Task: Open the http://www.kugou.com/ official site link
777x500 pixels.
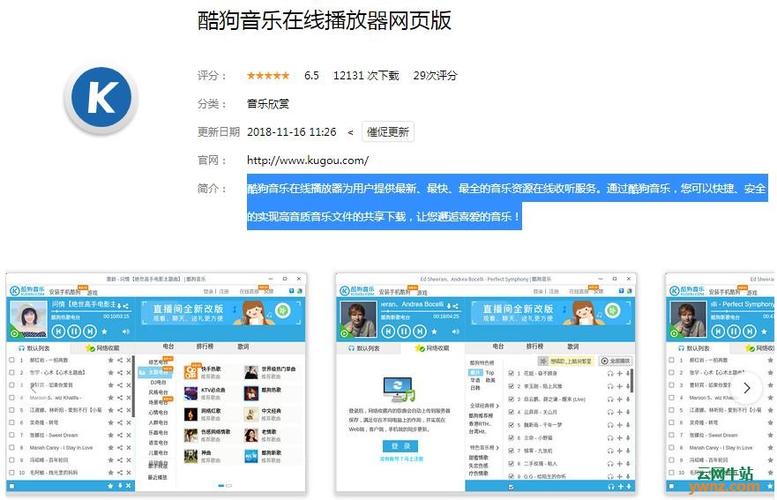Action: point(308,160)
